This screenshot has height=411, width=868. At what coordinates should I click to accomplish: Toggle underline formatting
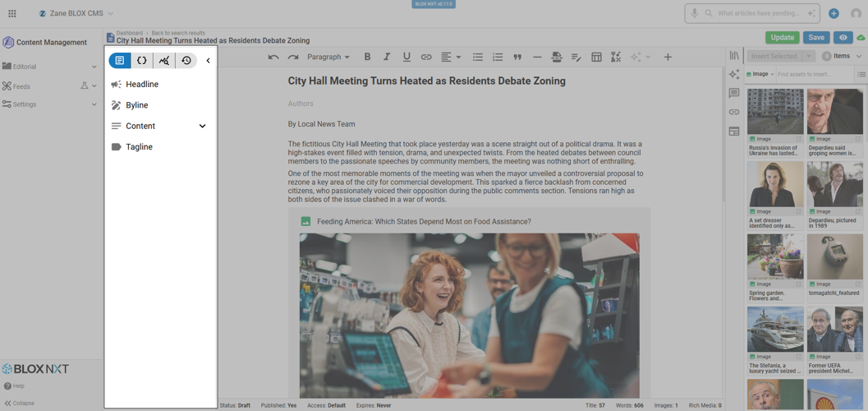(x=406, y=57)
